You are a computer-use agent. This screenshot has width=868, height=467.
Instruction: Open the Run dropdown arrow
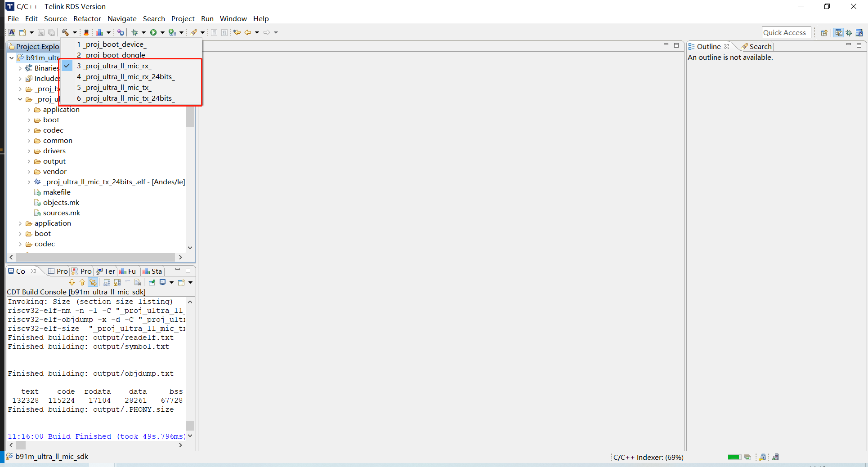[162, 32]
